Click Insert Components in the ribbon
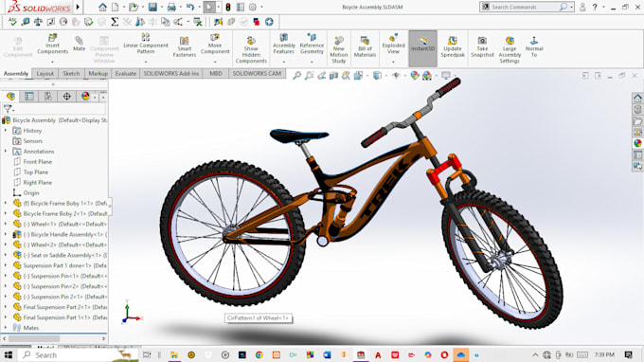This screenshot has height=362, width=644. point(53,45)
